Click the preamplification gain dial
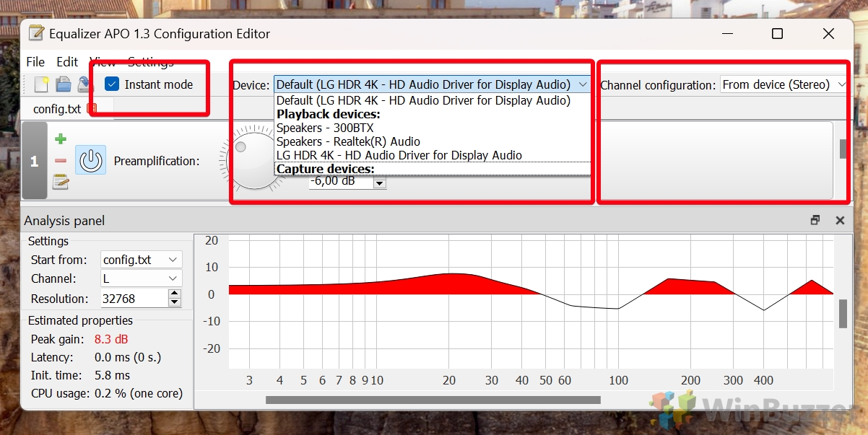 coord(253,162)
